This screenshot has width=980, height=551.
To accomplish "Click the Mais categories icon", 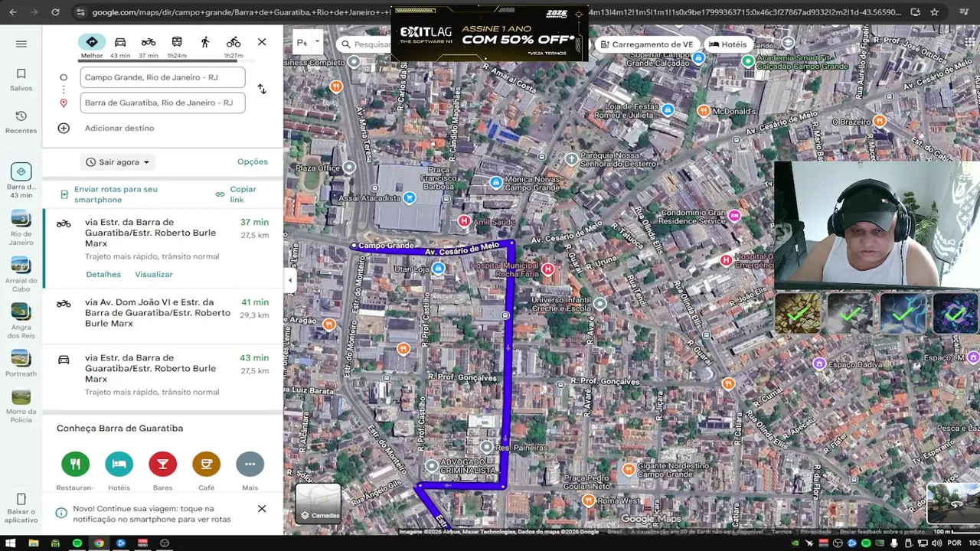I will coord(250,465).
